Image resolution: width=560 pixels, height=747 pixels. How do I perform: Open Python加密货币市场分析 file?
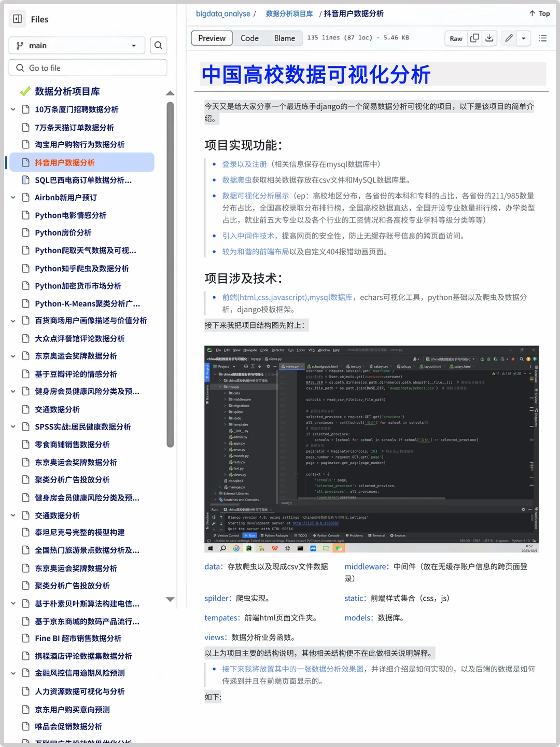pyautogui.click(x=78, y=286)
